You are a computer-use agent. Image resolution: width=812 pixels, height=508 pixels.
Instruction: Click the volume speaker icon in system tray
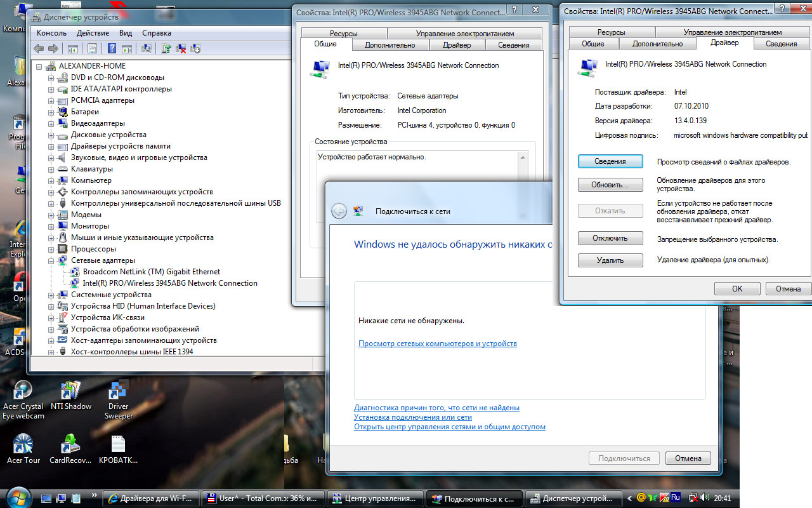(705, 498)
